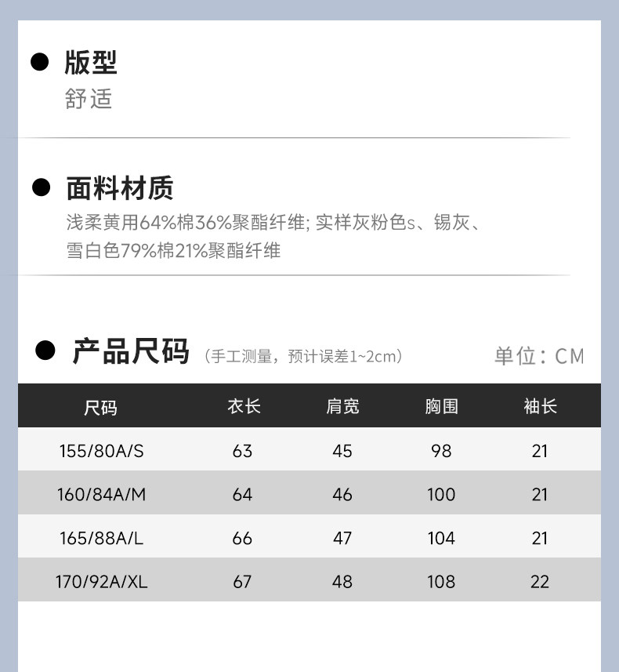Click the 舒适 fit description
This screenshot has width=619, height=672.
pos(89,99)
